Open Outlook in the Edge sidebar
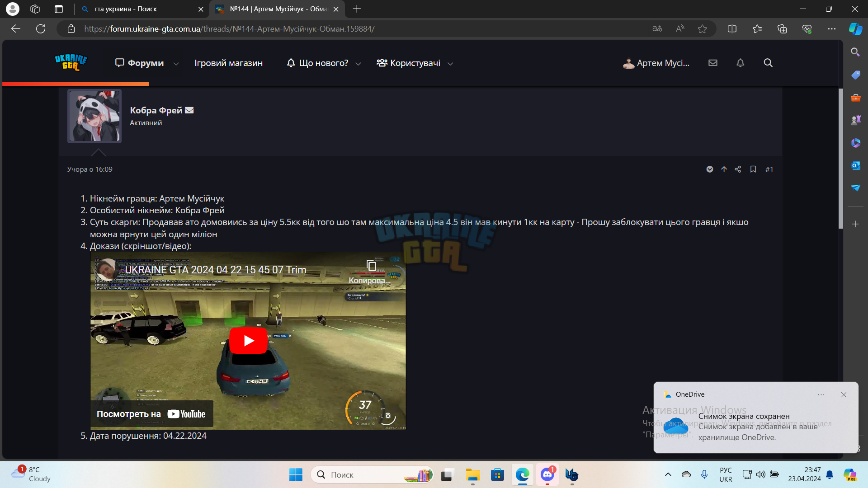This screenshot has height=488, width=868. click(855, 165)
